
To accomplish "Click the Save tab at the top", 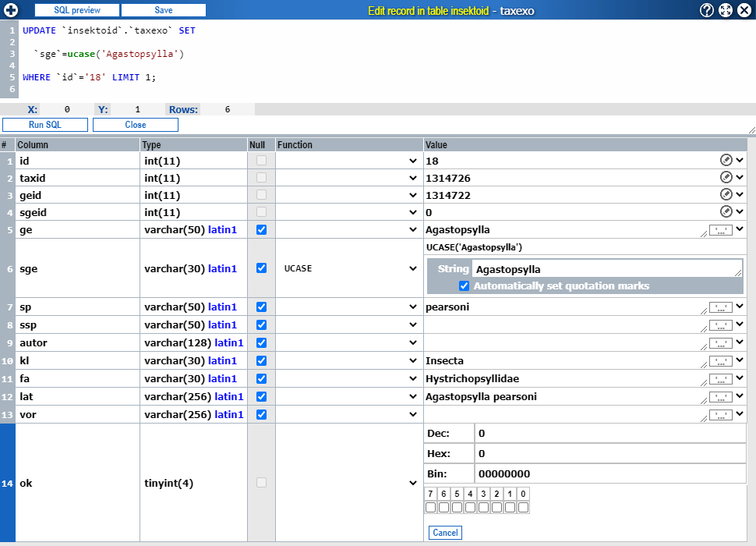I will [164, 10].
